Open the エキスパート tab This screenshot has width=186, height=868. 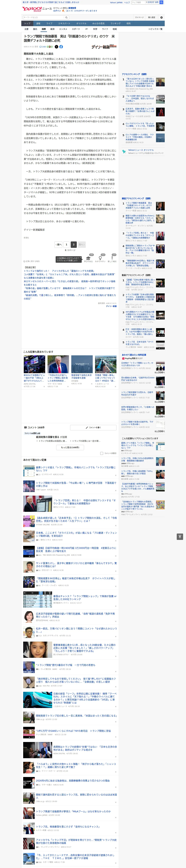tap(64, 24)
